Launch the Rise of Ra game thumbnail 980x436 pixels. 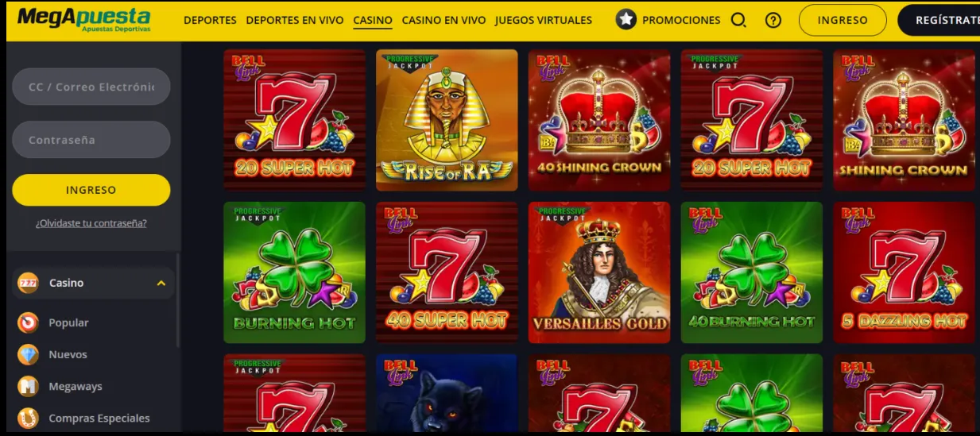(447, 120)
